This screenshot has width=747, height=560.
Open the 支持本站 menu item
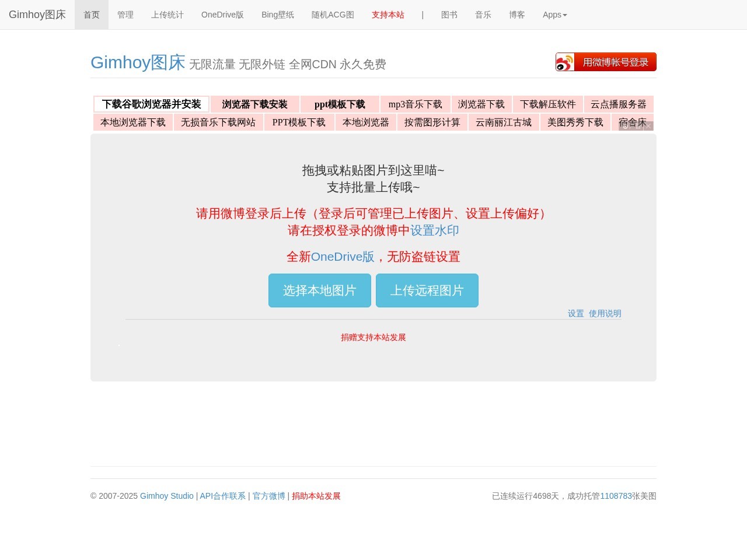click(388, 15)
